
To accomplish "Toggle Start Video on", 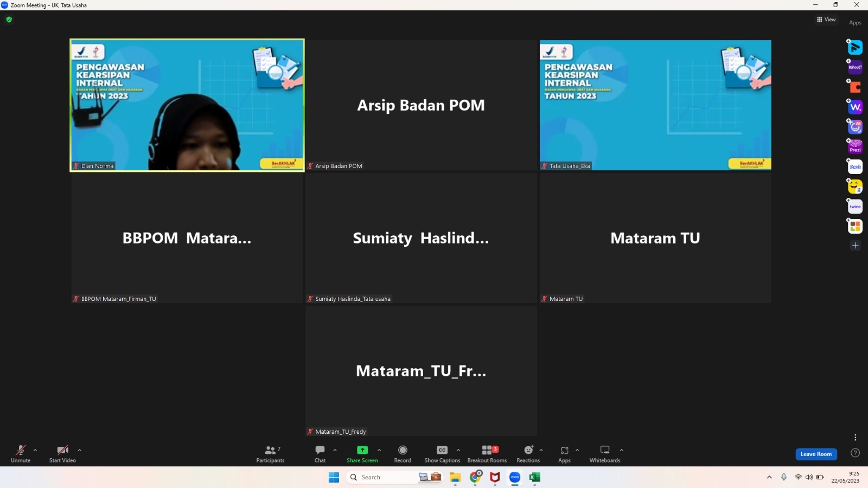I will click(x=62, y=454).
